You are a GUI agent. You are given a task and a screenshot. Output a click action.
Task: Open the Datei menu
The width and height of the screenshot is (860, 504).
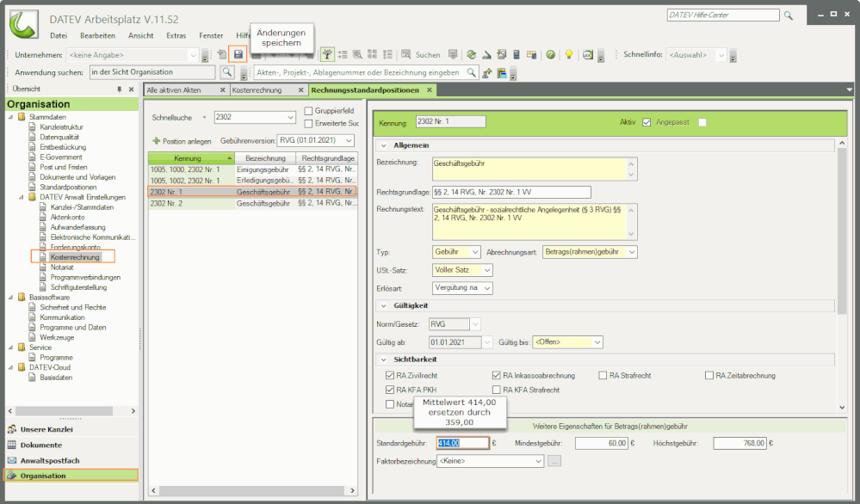pos(59,35)
